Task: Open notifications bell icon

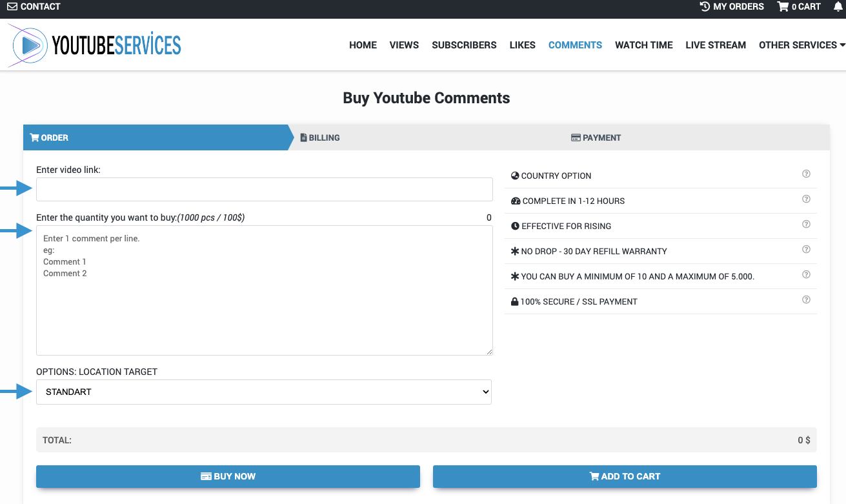Action: 838,6
